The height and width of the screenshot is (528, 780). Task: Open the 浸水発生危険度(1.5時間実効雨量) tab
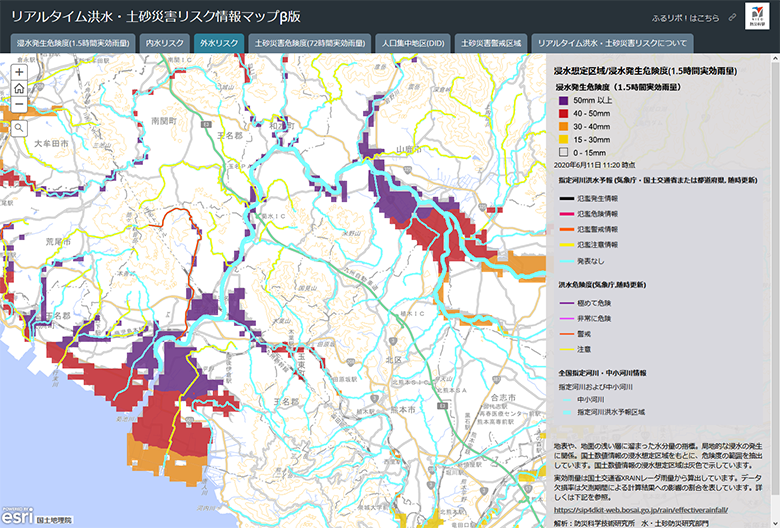71,44
